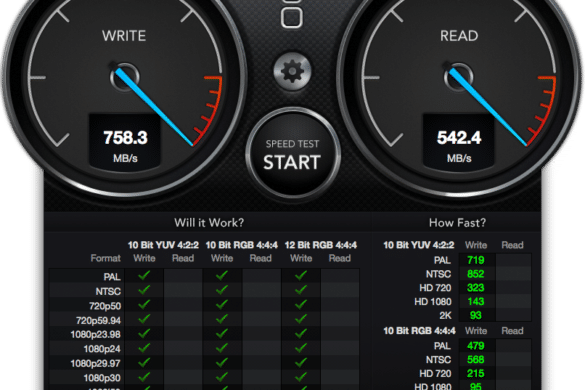
Task: Click the WRITE gauge label
Action: [x=124, y=36]
